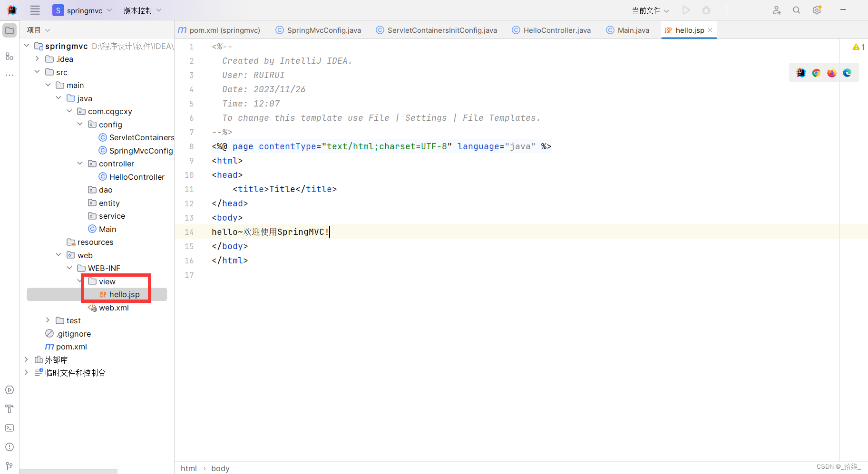Expand the test folder

(x=47, y=320)
